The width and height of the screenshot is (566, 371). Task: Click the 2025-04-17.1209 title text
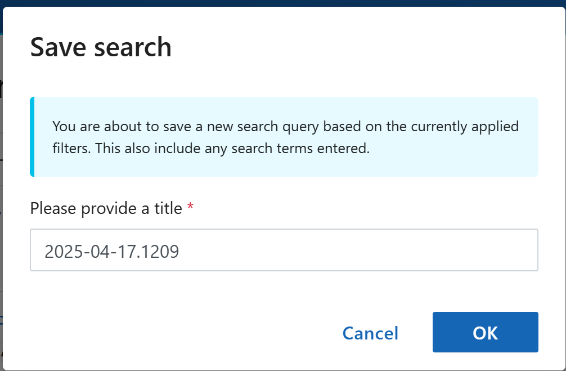tap(112, 252)
